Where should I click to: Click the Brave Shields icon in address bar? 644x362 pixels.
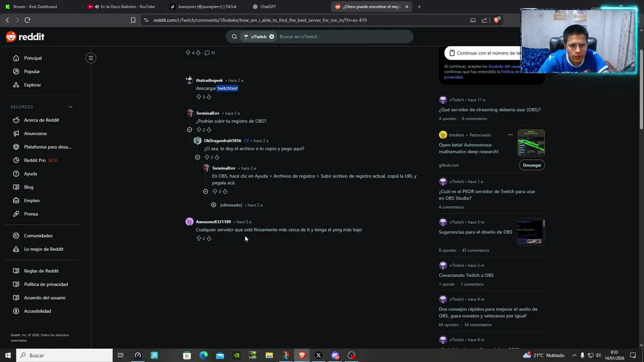click(x=497, y=20)
